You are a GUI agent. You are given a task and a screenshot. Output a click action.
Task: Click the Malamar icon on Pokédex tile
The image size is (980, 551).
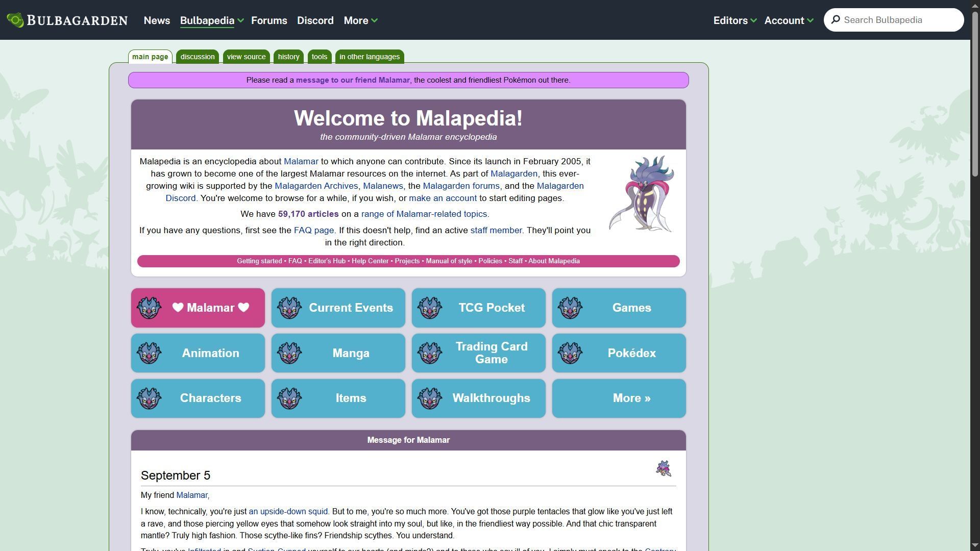(x=570, y=353)
